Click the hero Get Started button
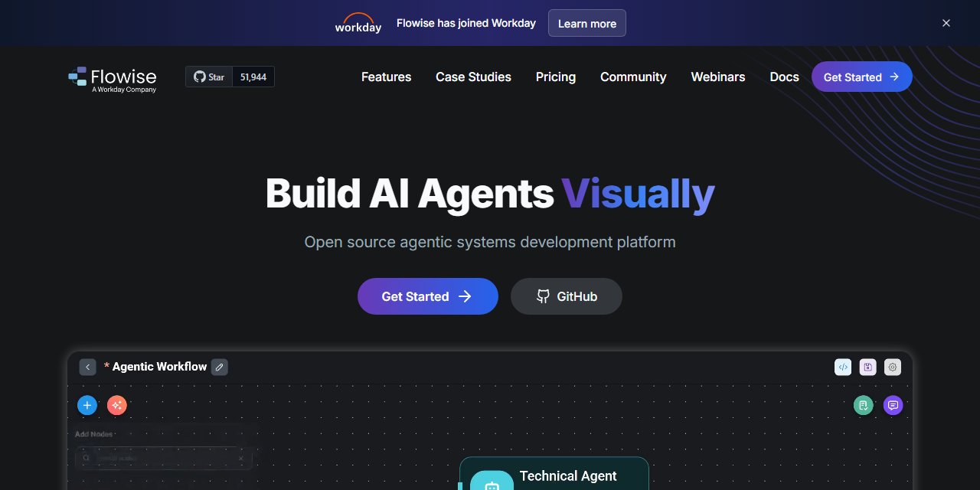 [428, 296]
